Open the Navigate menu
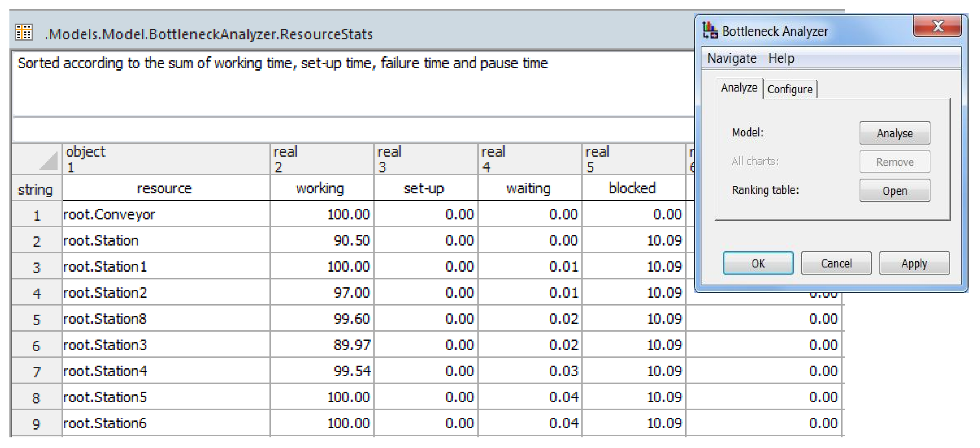The width and height of the screenshot is (980, 448). pos(732,59)
